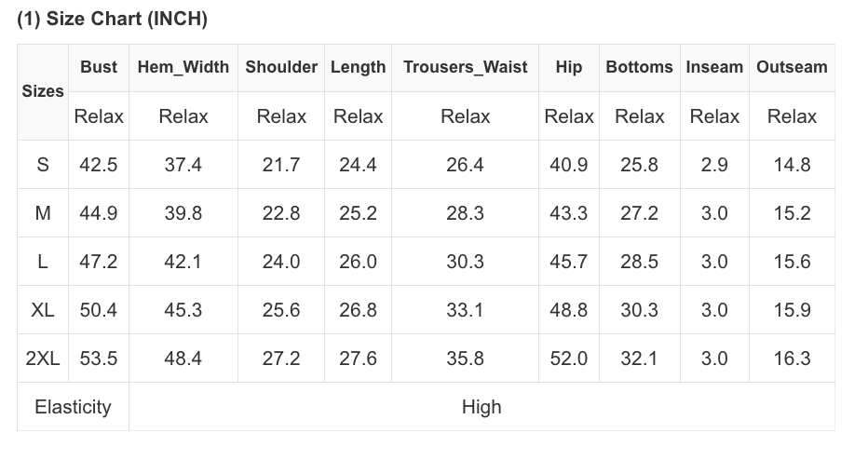The height and width of the screenshot is (460, 868).
Task: Select the size S row label
Action: pyautogui.click(x=43, y=165)
